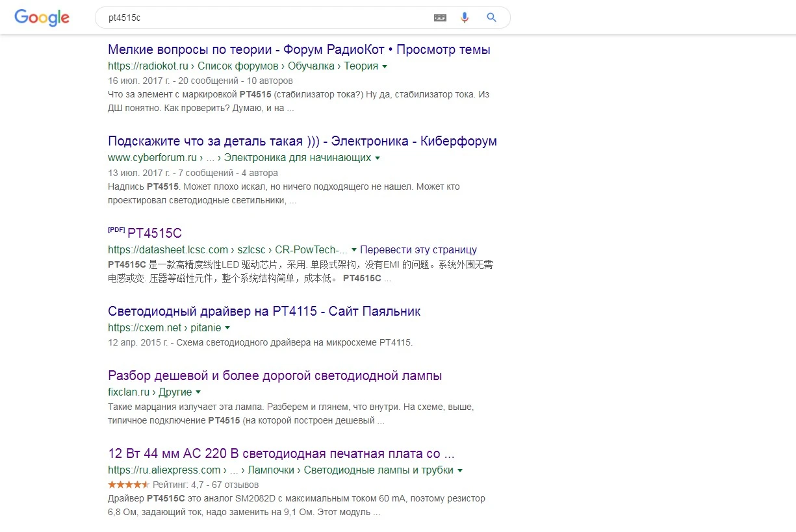
Task: Click the datasheet.lcsc.com breadcrumb URL text
Action: [227, 249]
